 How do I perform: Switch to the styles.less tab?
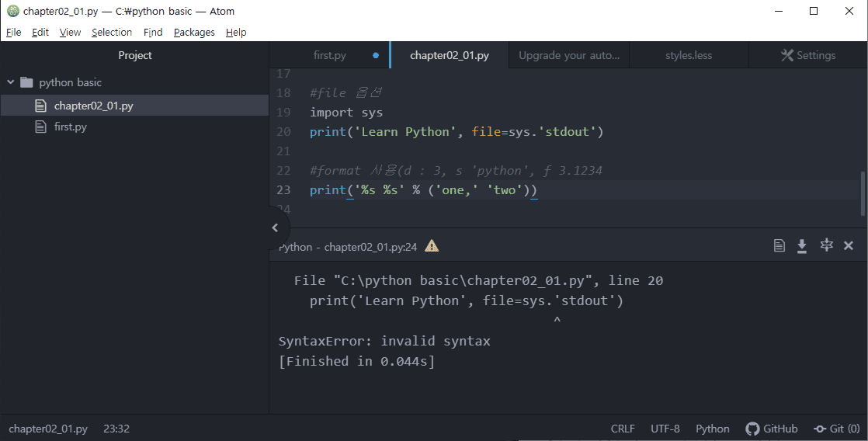pos(689,55)
